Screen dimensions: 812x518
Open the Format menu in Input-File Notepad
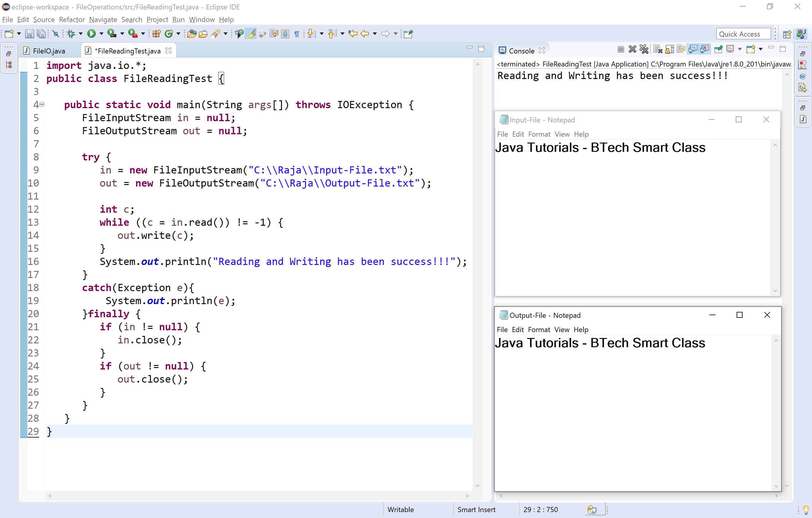539,134
